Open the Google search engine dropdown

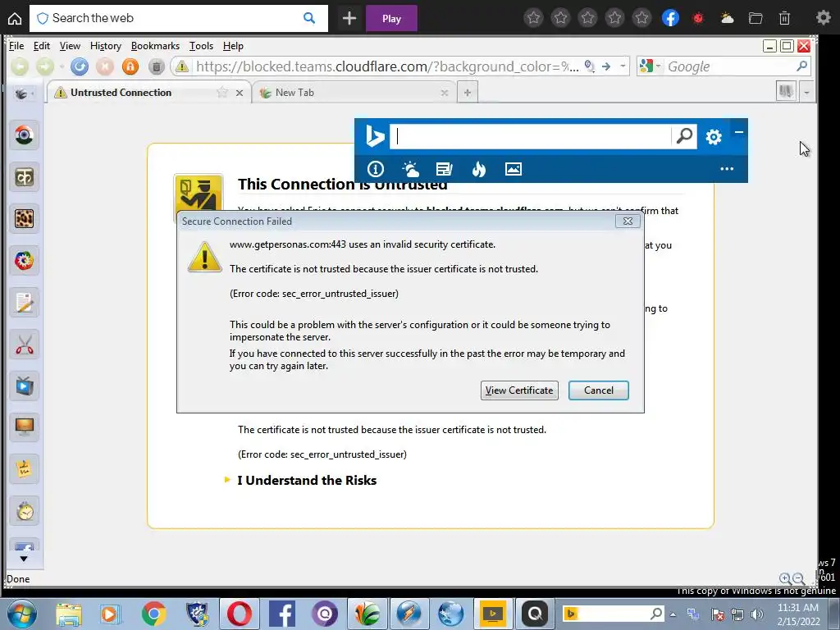pos(651,66)
